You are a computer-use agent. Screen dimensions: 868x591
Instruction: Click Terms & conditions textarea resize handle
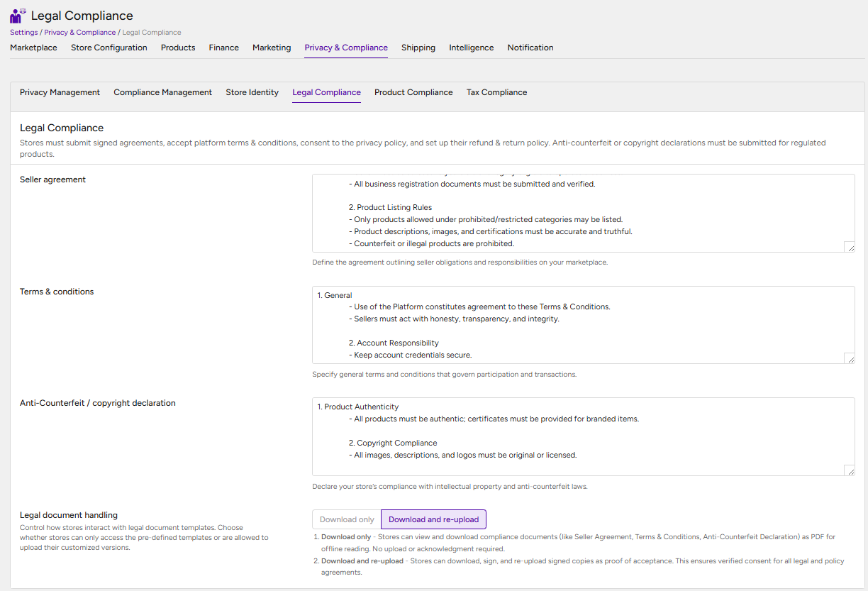(850, 358)
